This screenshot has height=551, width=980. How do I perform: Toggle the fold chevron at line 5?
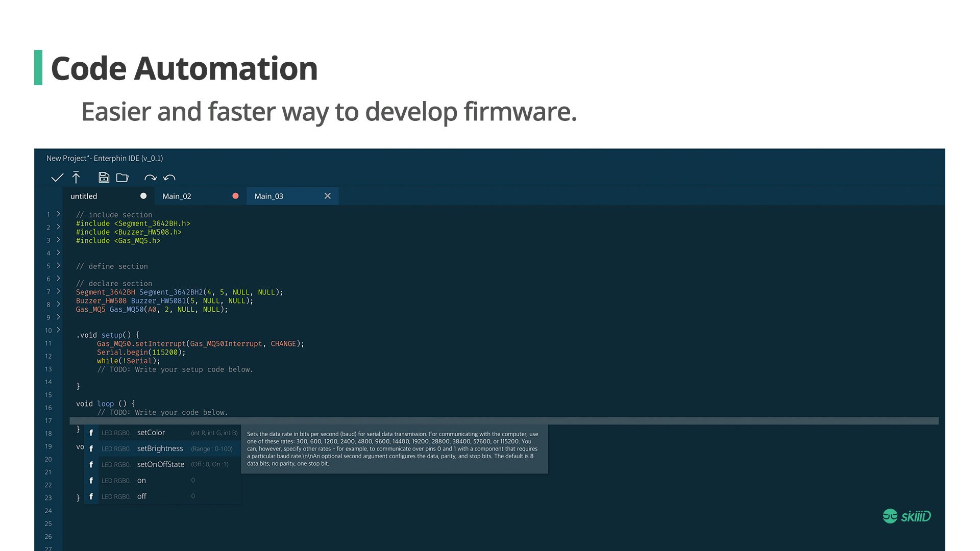click(58, 265)
